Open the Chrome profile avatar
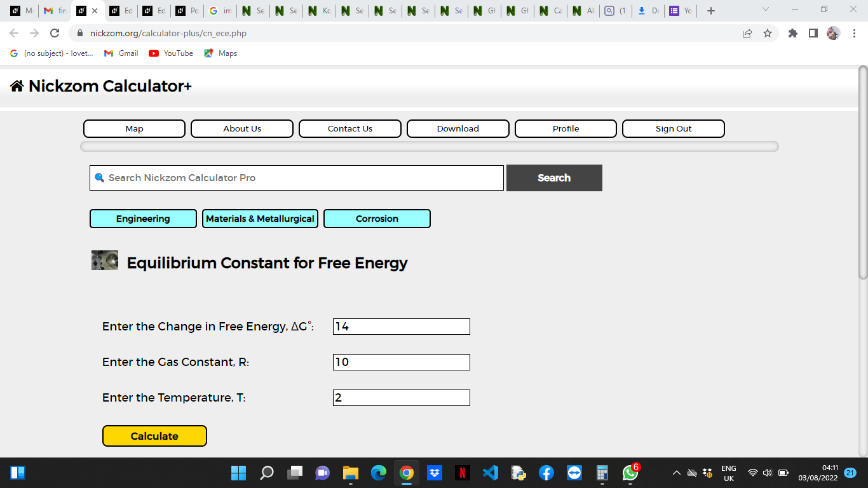The image size is (868, 488). pyautogui.click(x=833, y=33)
